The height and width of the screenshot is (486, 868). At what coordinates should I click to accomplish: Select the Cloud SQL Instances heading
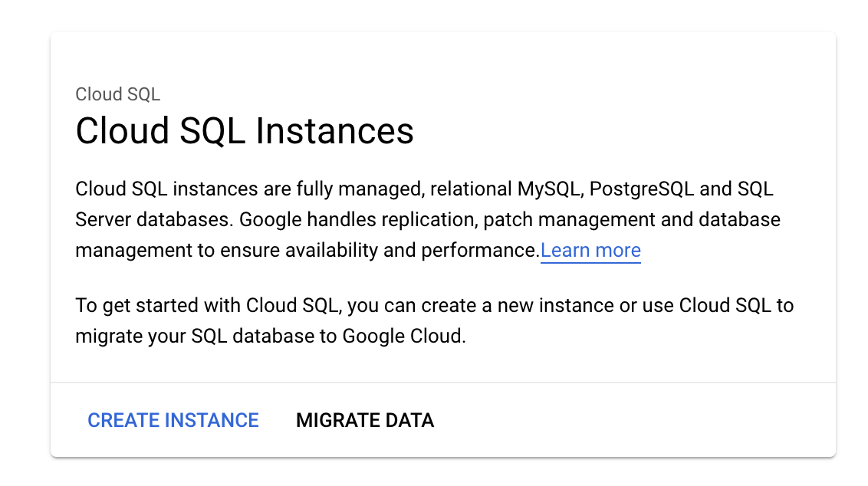[245, 131]
